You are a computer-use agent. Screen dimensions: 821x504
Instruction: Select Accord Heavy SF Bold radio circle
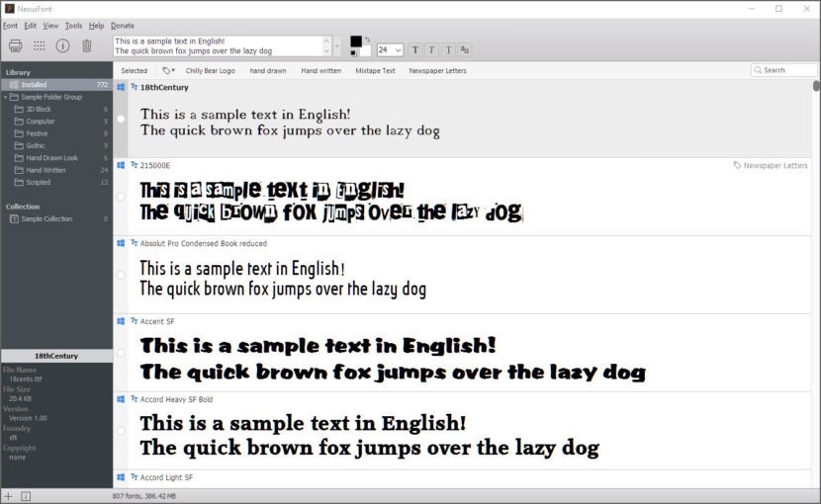[121, 431]
